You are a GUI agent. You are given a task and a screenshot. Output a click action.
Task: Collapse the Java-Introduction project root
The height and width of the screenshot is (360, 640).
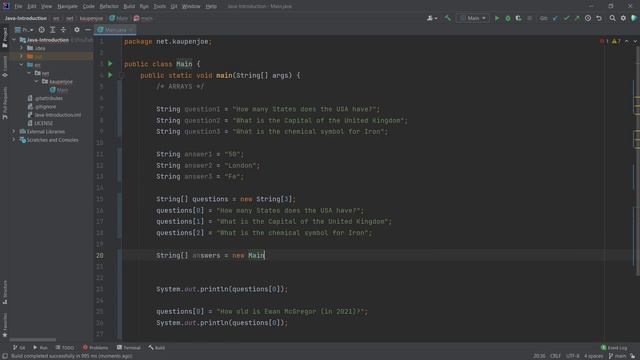[x=14, y=40]
